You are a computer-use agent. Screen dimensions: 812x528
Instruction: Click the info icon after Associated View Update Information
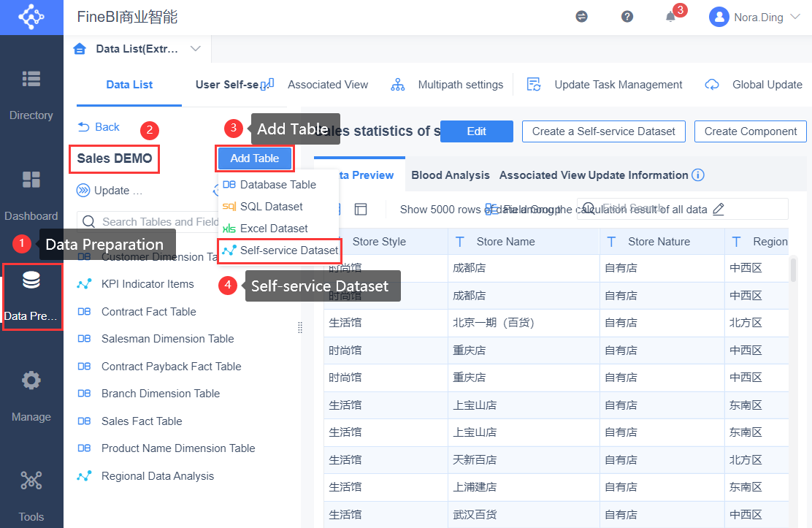[x=698, y=175]
